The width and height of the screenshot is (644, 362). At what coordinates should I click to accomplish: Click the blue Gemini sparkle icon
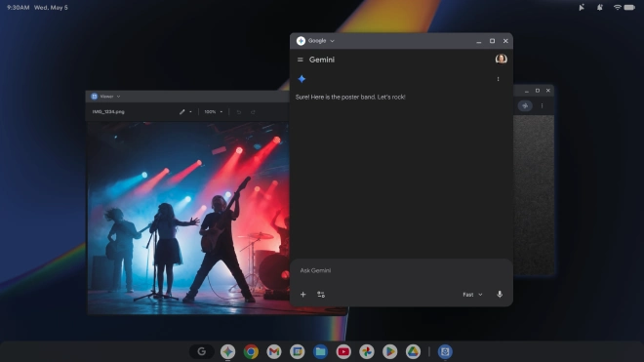(302, 79)
